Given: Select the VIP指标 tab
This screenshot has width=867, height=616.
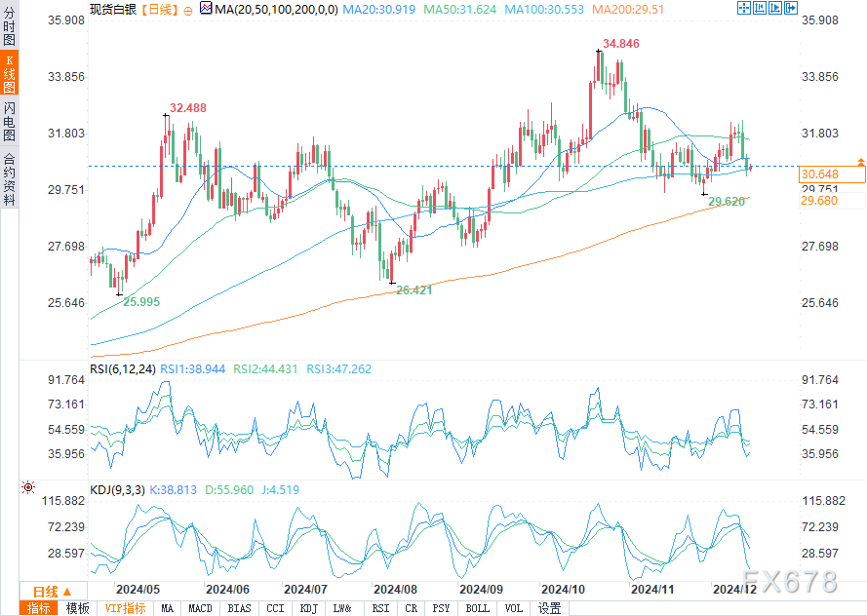Looking at the screenshot, I should pos(124,608).
